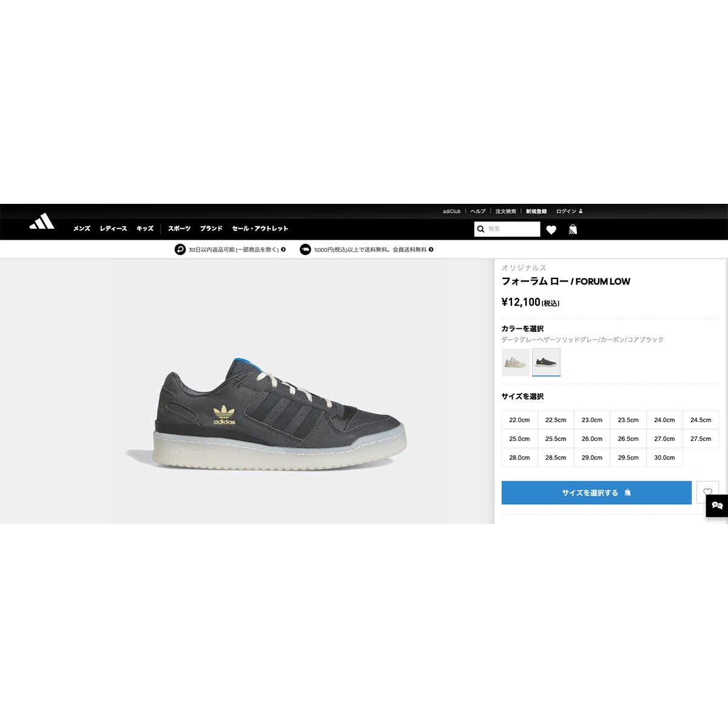The height and width of the screenshot is (728, 728).
Task: Select size 22.0cm
Action: (x=519, y=420)
